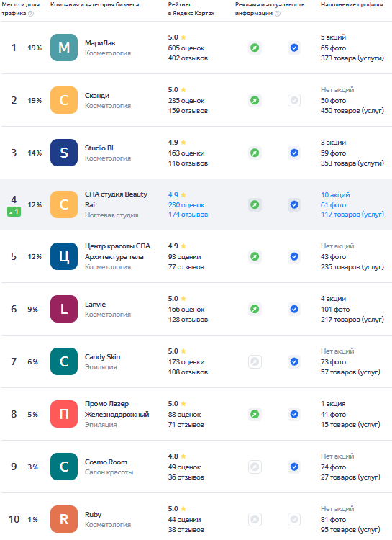Click help icon next to Реклама и актуальность информации
This screenshot has width=392, height=540.
click(x=278, y=14)
